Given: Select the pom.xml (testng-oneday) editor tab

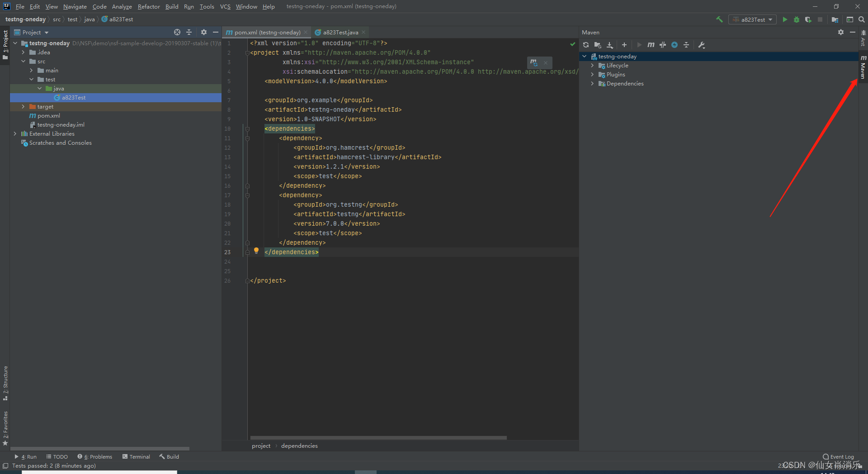Looking at the screenshot, I should pos(267,32).
